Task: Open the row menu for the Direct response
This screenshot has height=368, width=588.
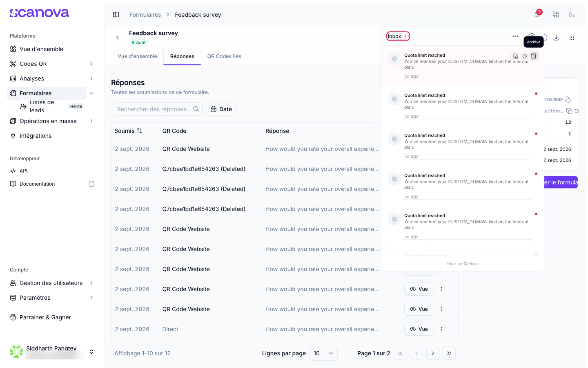Action: [x=441, y=329]
